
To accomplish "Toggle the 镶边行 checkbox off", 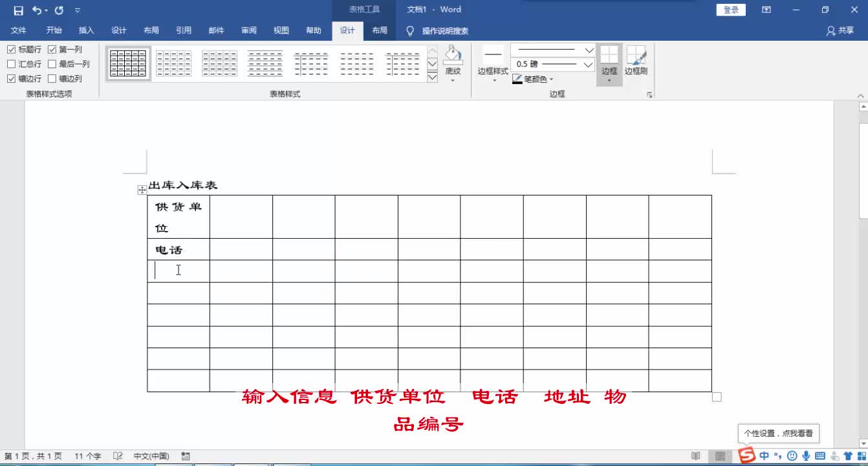I will [11, 78].
